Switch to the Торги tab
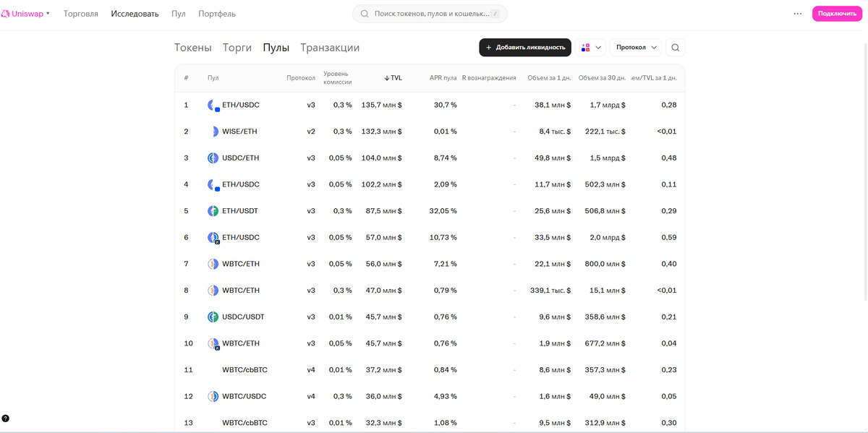The height and width of the screenshot is (433, 868). pos(237,48)
